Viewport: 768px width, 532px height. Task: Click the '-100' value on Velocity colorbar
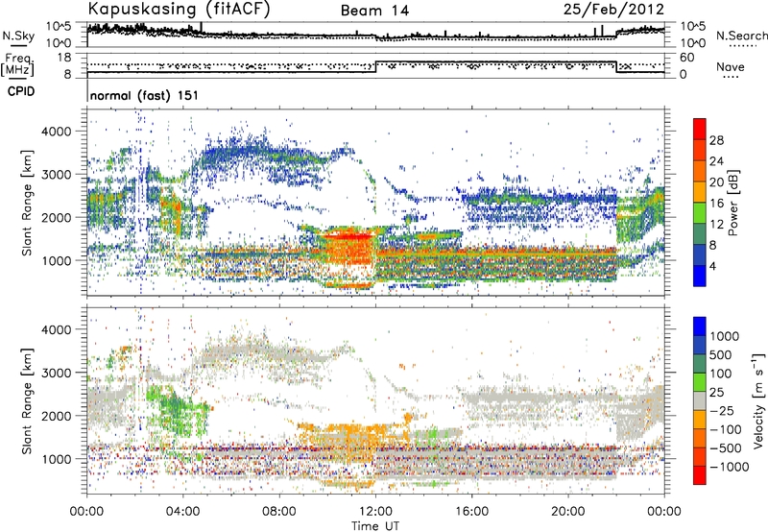(x=726, y=429)
